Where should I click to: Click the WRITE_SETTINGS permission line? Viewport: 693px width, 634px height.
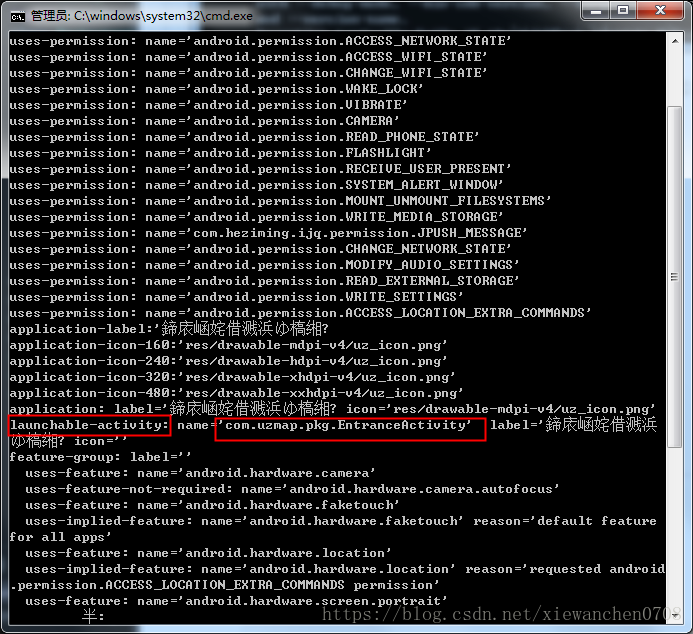236,297
